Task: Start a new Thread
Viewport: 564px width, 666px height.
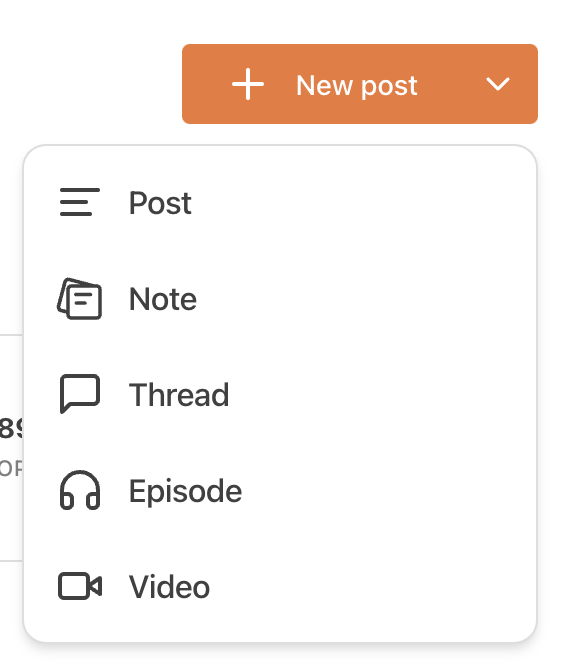Action: pos(280,395)
